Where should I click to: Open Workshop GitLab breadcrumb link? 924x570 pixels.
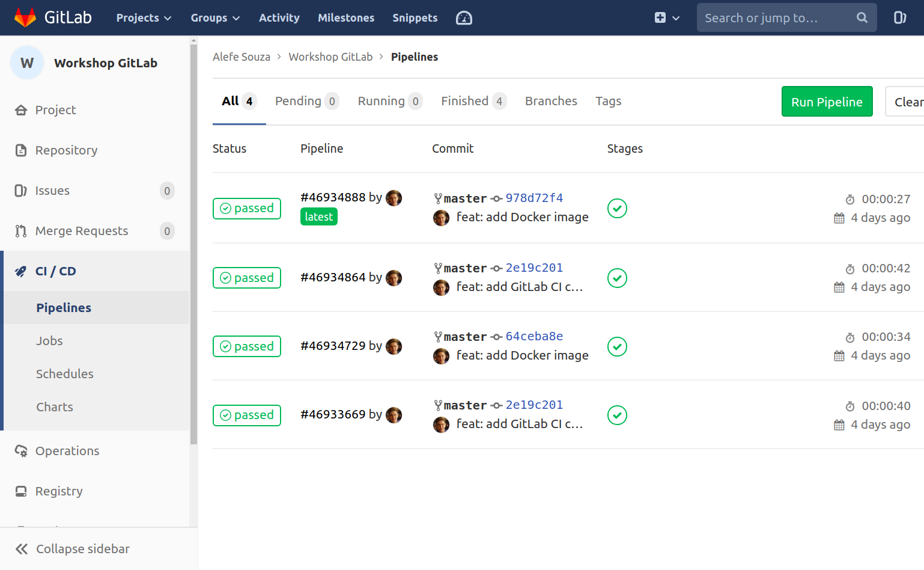pyautogui.click(x=330, y=57)
